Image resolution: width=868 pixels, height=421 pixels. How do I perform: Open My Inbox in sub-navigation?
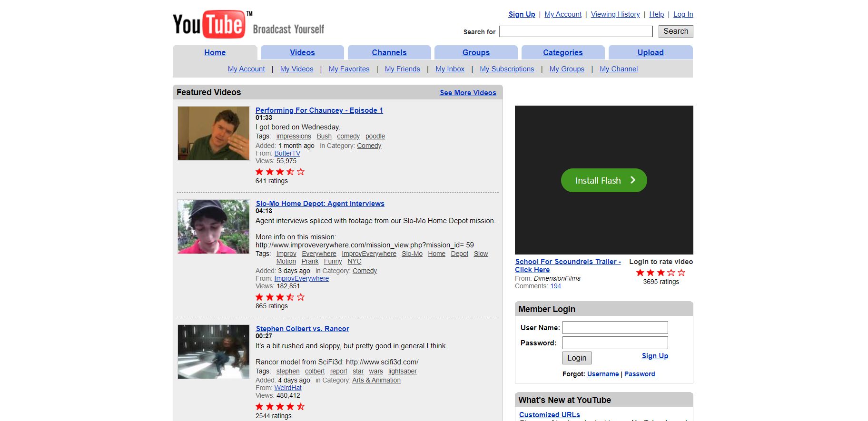click(450, 69)
